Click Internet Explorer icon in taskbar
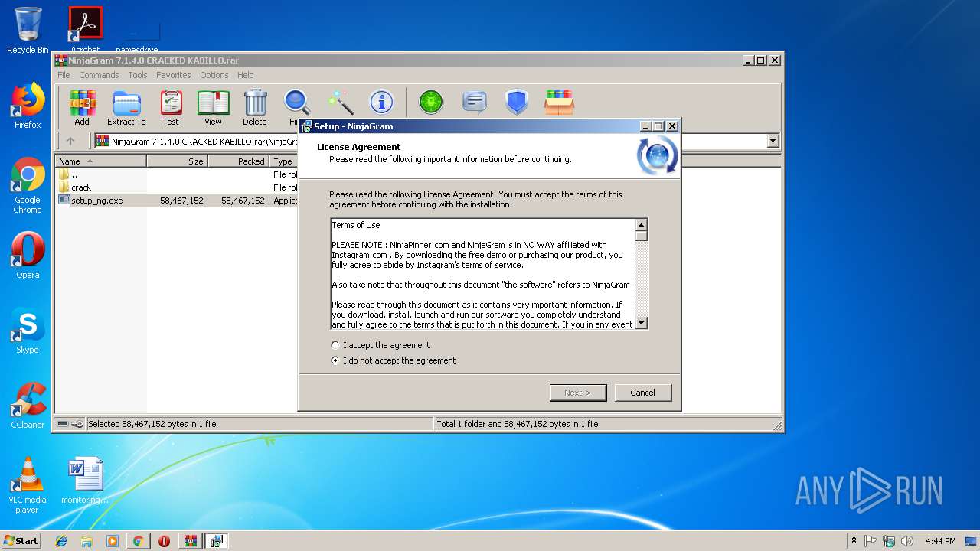Viewport: 980px width, 551px height. 61,541
